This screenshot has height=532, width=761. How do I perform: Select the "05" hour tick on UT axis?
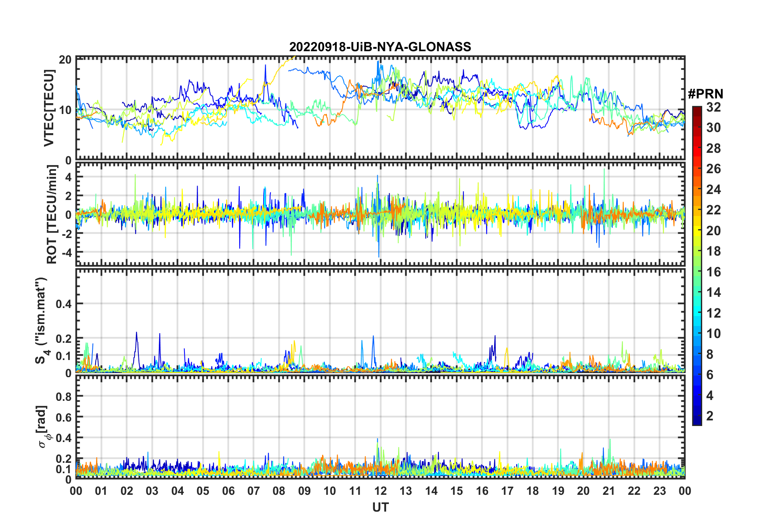pyautogui.click(x=203, y=491)
